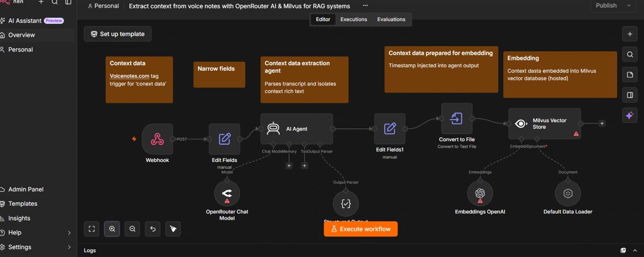
Task: Select the Context data sticky note
Action: click(139, 80)
